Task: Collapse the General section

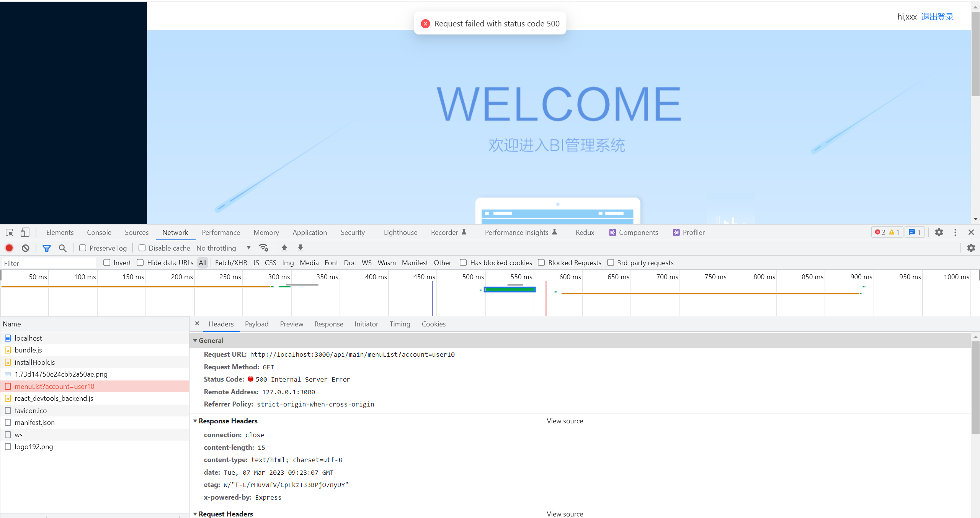Action: point(195,340)
